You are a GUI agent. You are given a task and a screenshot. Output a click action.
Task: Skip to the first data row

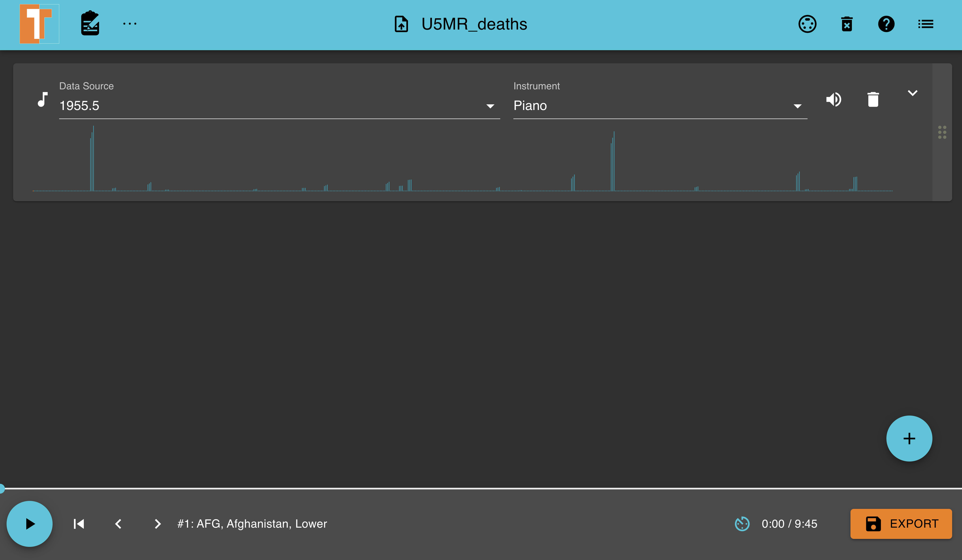[x=79, y=524]
